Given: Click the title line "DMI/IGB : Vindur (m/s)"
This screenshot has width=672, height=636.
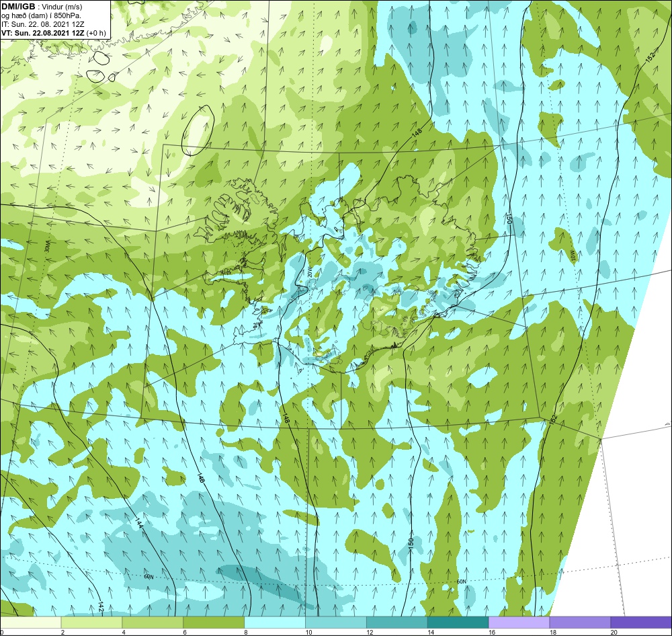Looking at the screenshot, I should tap(42, 7).
